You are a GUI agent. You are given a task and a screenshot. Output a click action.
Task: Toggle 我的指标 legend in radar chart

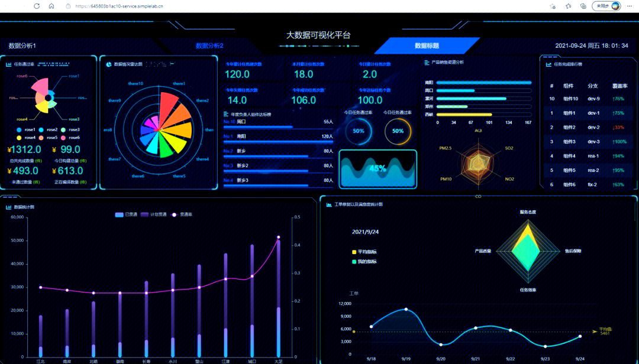pos(364,262)
